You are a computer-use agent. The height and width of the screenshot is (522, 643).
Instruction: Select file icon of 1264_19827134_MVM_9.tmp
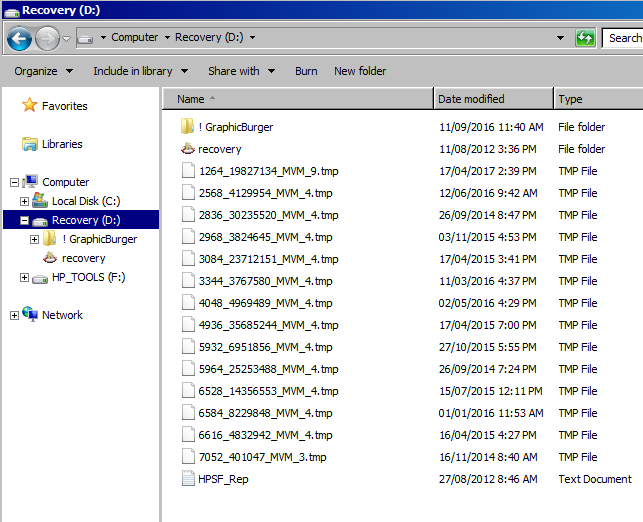click(188, 170)
